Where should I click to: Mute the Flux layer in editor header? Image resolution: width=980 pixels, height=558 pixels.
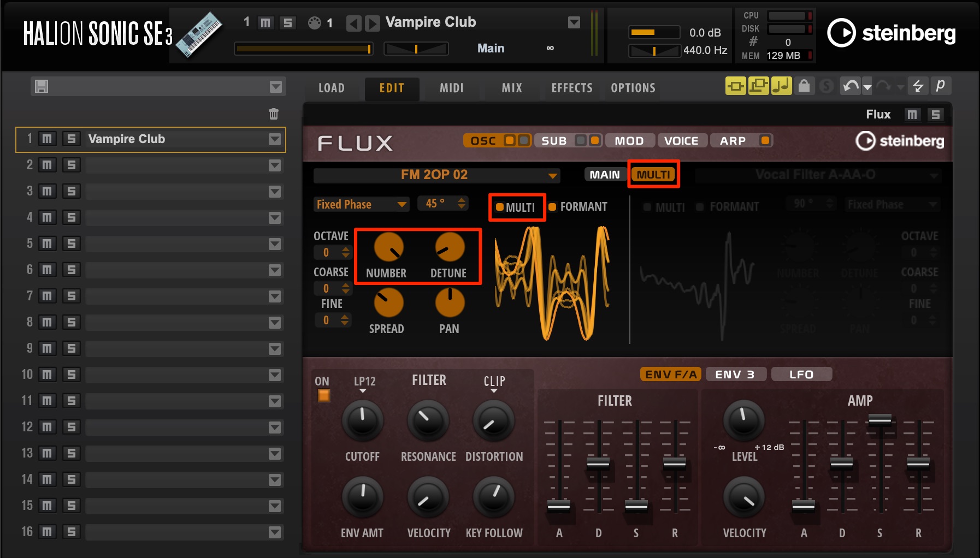912,114
